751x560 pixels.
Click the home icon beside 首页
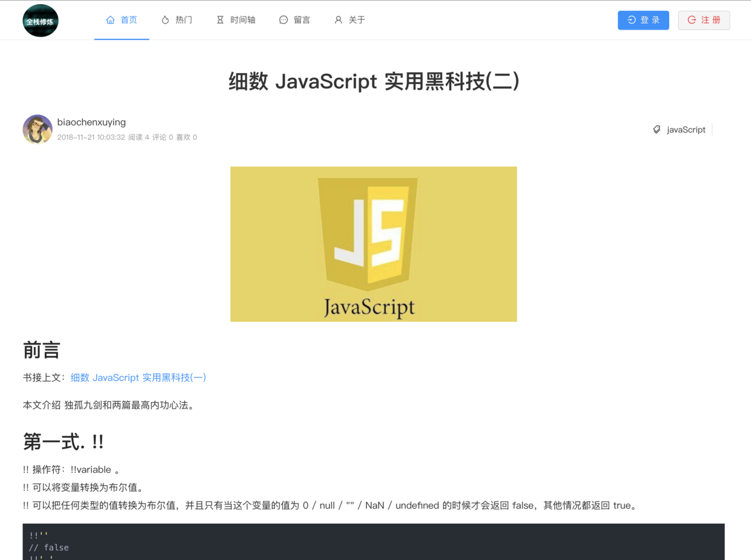click(x=110, y=20)
